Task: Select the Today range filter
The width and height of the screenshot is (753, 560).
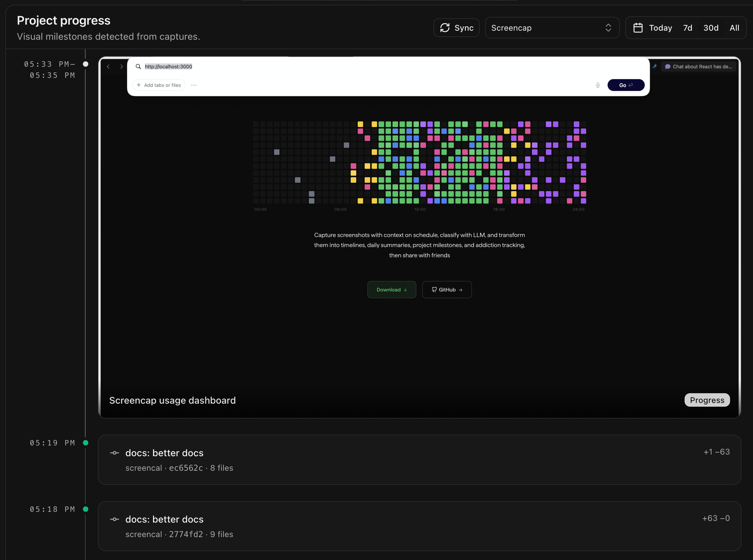Action: [x=660, y=28]
